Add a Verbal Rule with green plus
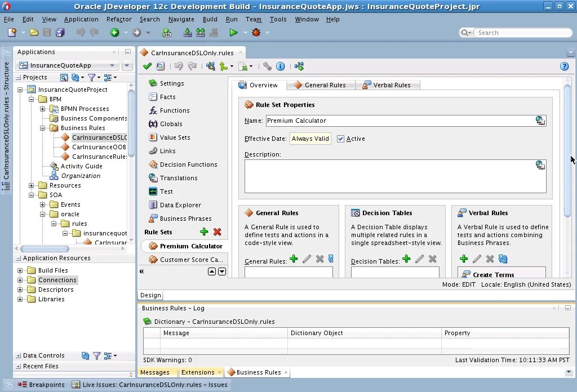 [x=464, y=259]
